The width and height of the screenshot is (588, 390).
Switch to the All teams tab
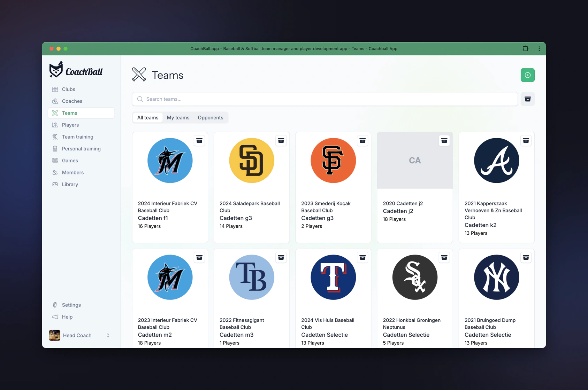point(147,117)
